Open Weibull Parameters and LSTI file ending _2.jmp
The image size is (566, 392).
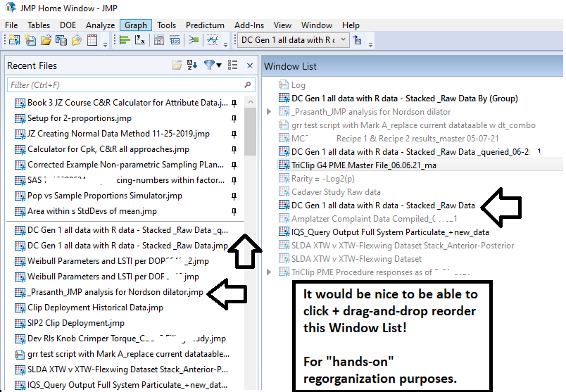coord(112,261)
